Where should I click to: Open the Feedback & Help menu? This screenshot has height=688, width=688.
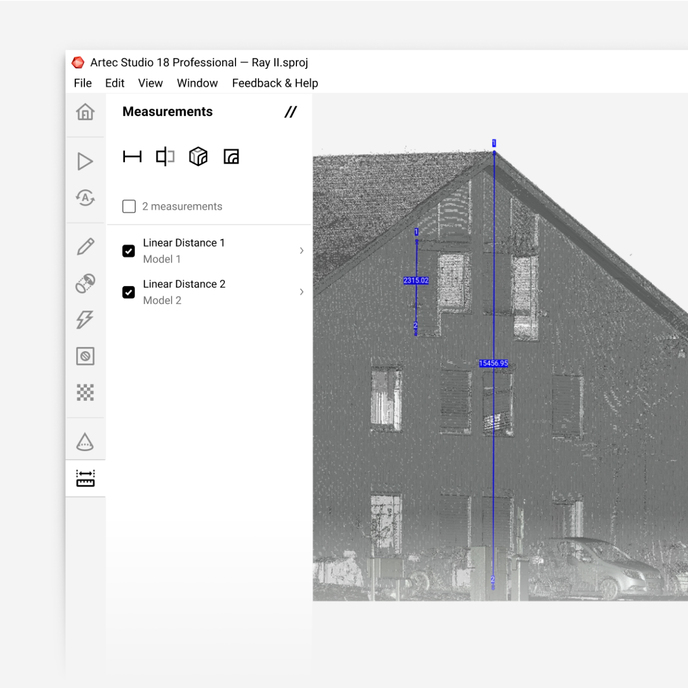(x=275, y=83)
